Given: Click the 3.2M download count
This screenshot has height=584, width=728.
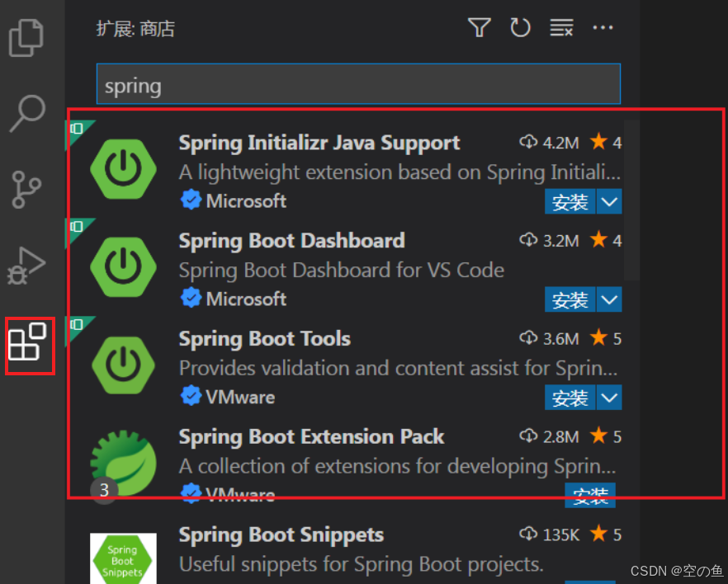Looking at the screenshot, I should tap(549, 241).
